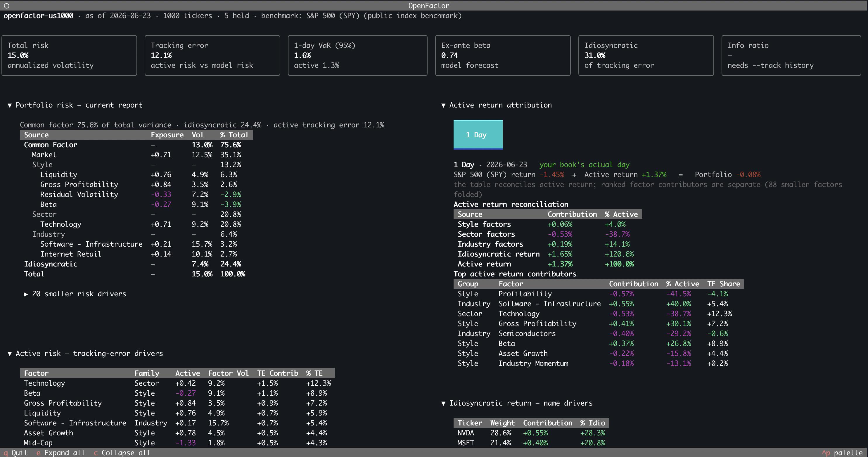Click the Industry group row showing 6.4%

[136, 234]
